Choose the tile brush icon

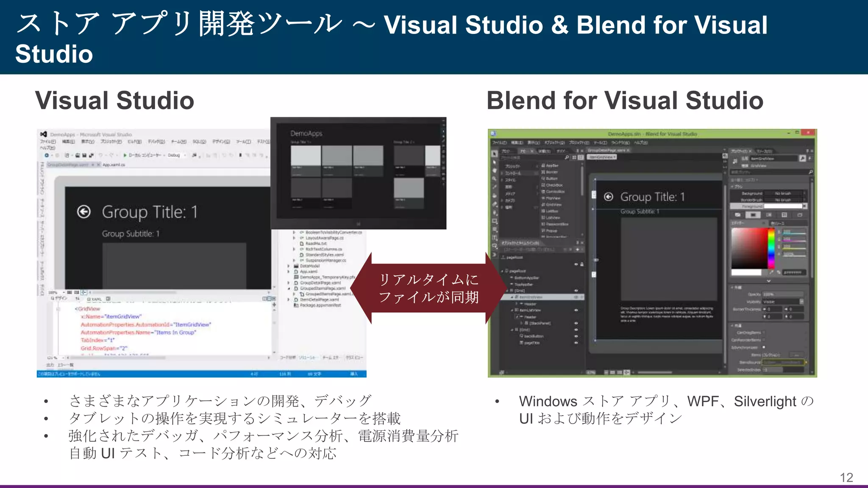(x=785, y=215)
